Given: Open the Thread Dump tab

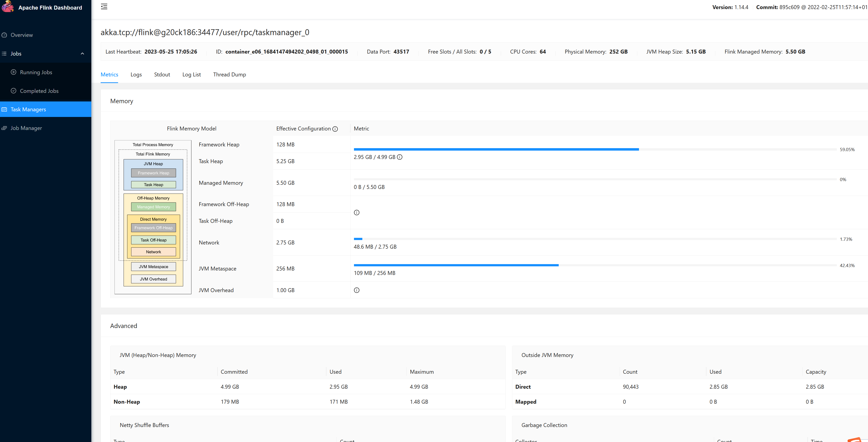Looking at the screenshot, I should point(230,74).
